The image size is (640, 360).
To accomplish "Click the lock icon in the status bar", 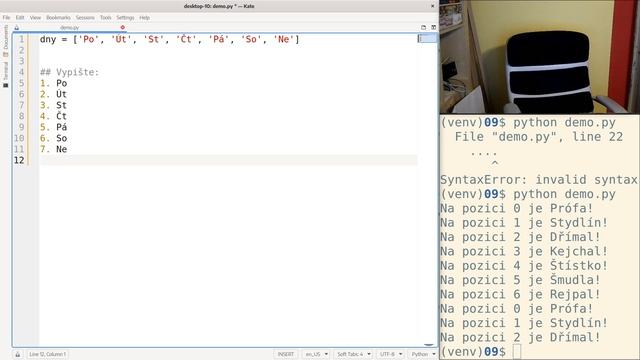I will 18,354.
